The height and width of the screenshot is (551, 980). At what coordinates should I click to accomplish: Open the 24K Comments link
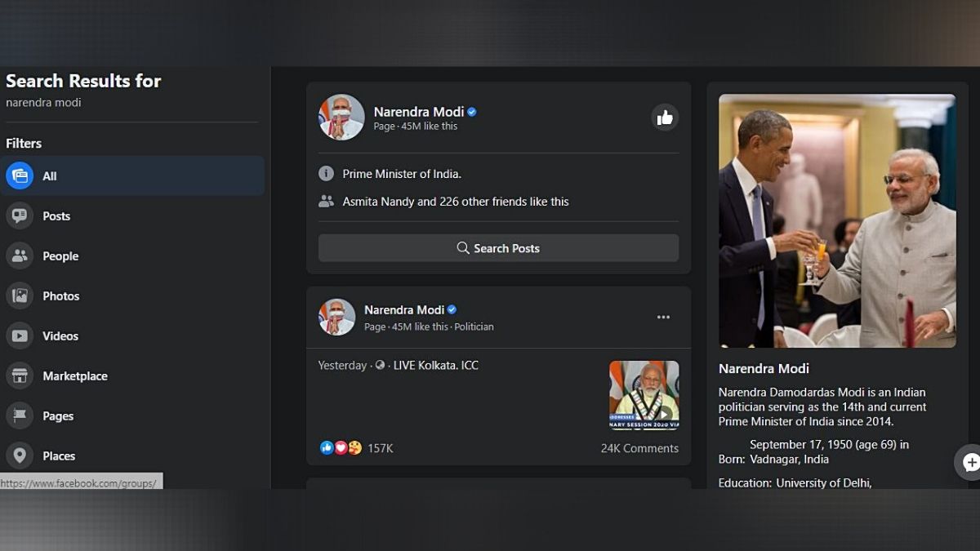coord(639,447)
